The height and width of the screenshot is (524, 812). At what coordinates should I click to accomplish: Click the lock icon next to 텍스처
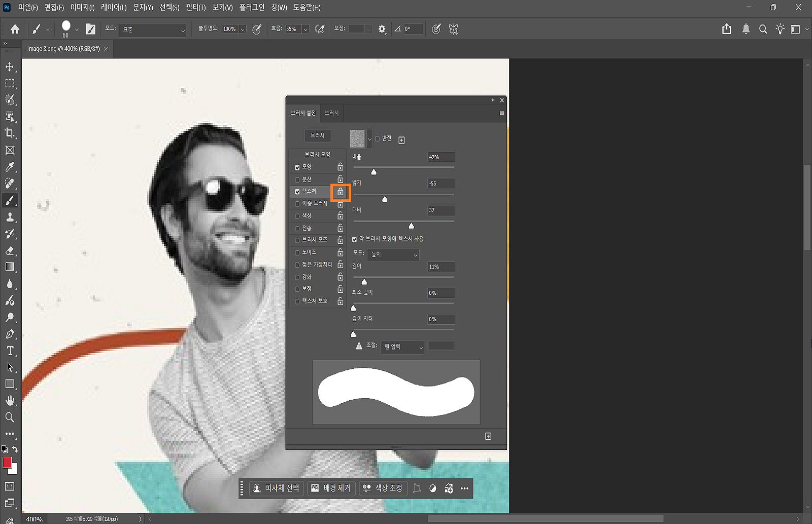click(x=341, y=192)
